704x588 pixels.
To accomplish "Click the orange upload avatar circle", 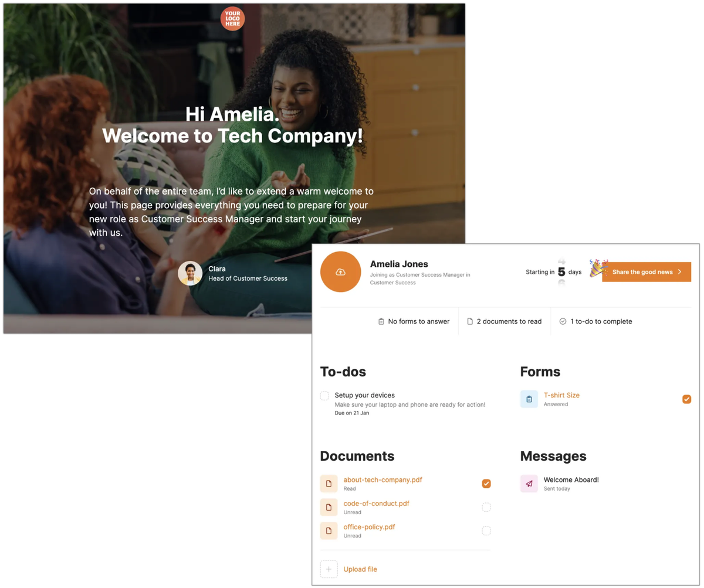I will point(340,272).
